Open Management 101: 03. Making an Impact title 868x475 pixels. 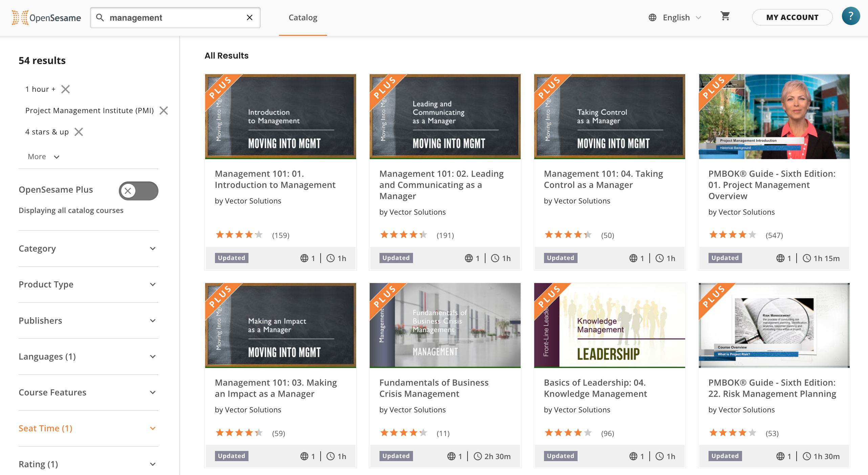point(276,388)
